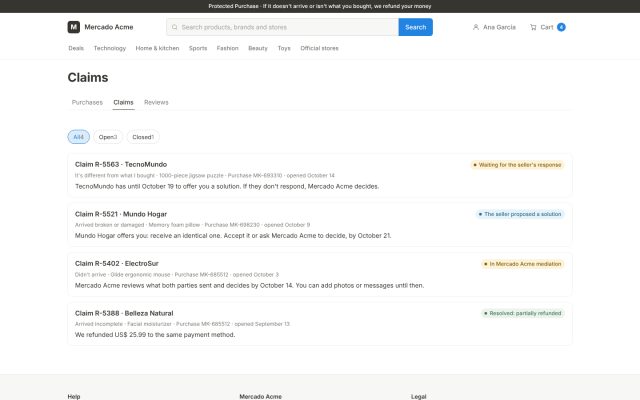Click the Legal footer heading
Viewport: 640px width, 400px height.
pyautogui.click(x=418, y=396)
